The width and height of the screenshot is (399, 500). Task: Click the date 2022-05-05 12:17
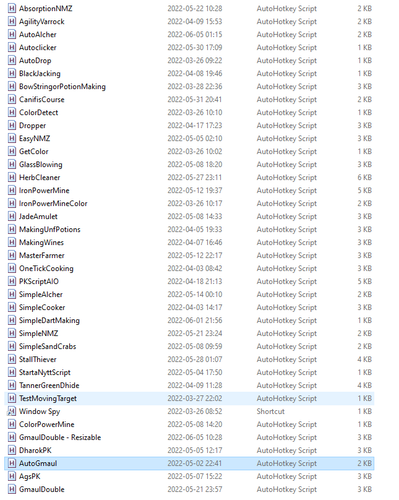click(195, 450)
